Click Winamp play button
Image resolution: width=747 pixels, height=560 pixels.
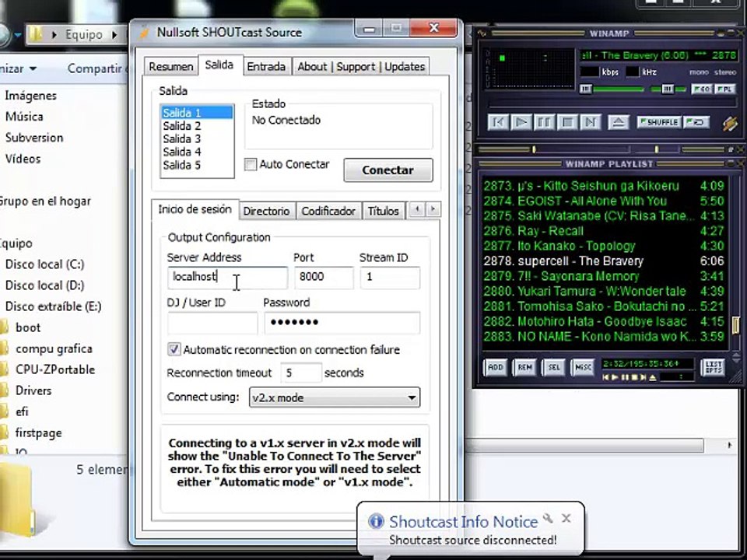coord(521,122)
